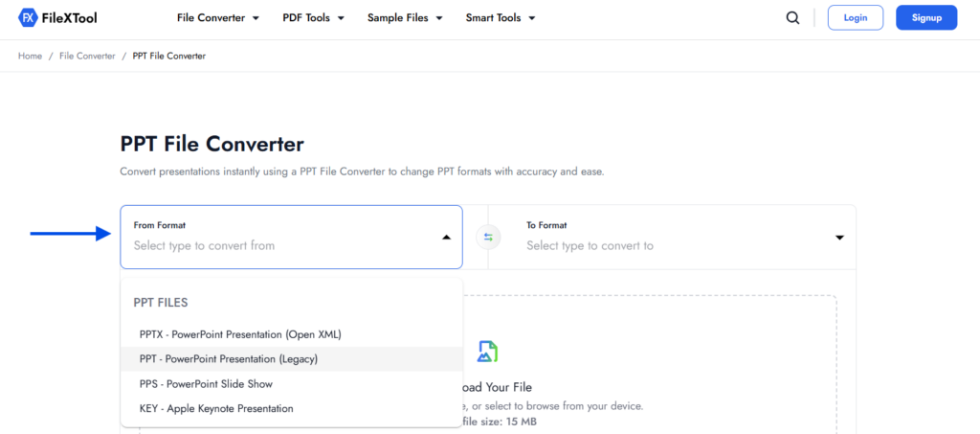Expand the To Format dropdown arrow

pyautogui.click(x=839, y=238)
